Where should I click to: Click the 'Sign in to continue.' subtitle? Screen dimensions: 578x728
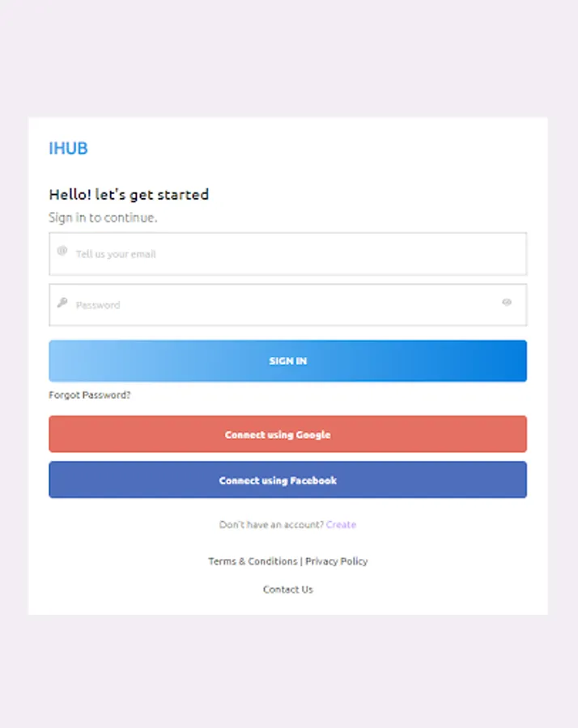tap(103, 218)
